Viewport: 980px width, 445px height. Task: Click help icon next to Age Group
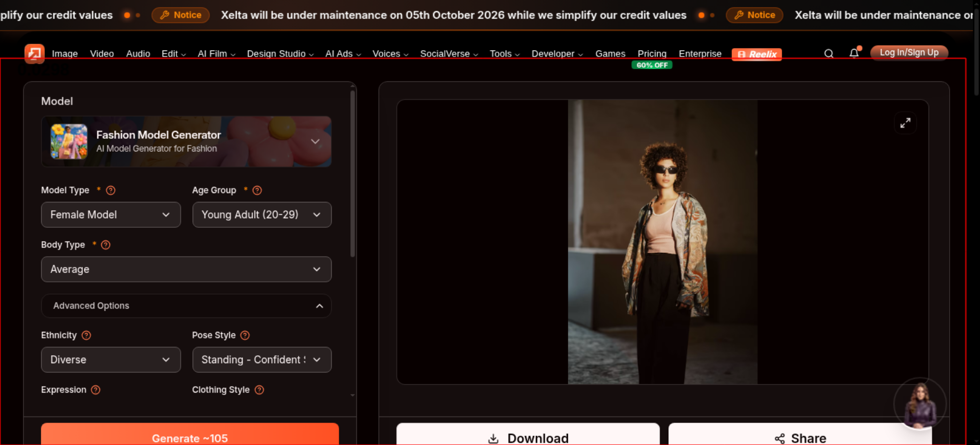tap(257, 190)
